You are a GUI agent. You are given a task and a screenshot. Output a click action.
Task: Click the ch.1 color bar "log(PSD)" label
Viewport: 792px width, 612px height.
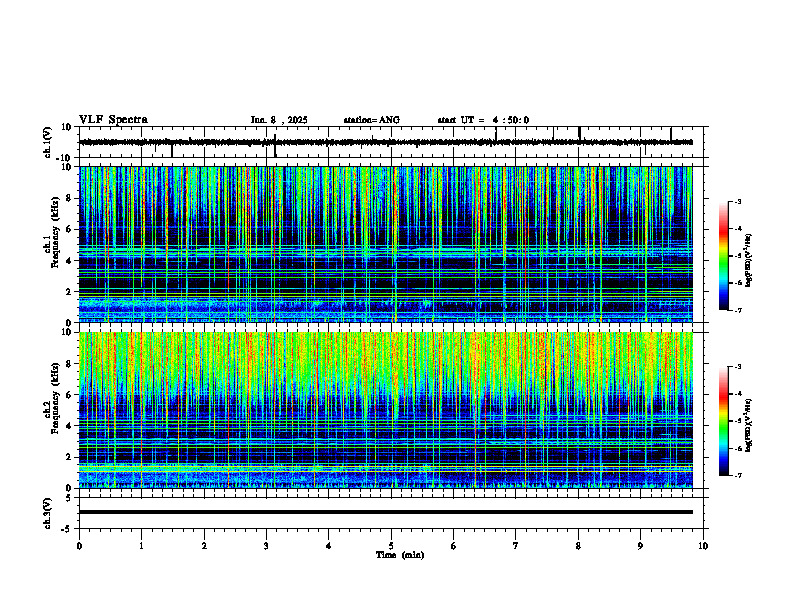coord(750,260)
